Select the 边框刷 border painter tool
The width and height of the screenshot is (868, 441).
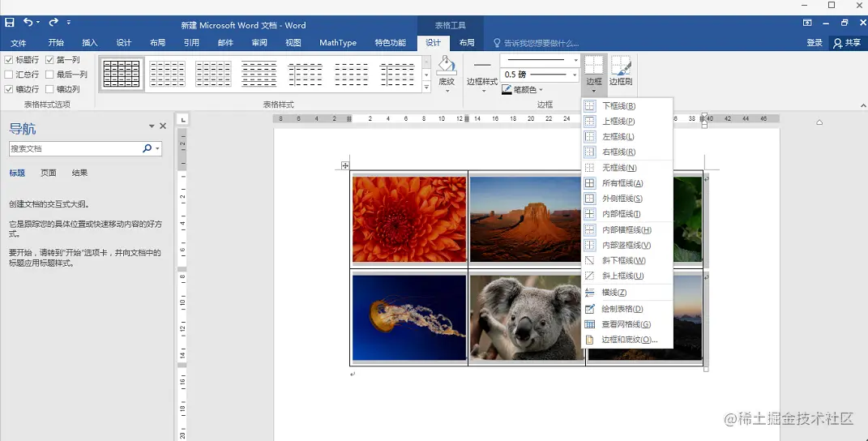pos(621,71)
